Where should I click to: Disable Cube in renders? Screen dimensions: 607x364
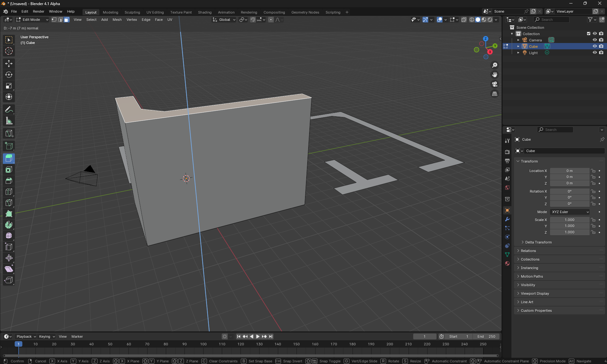pyautogui.click(x=601, y=46)
